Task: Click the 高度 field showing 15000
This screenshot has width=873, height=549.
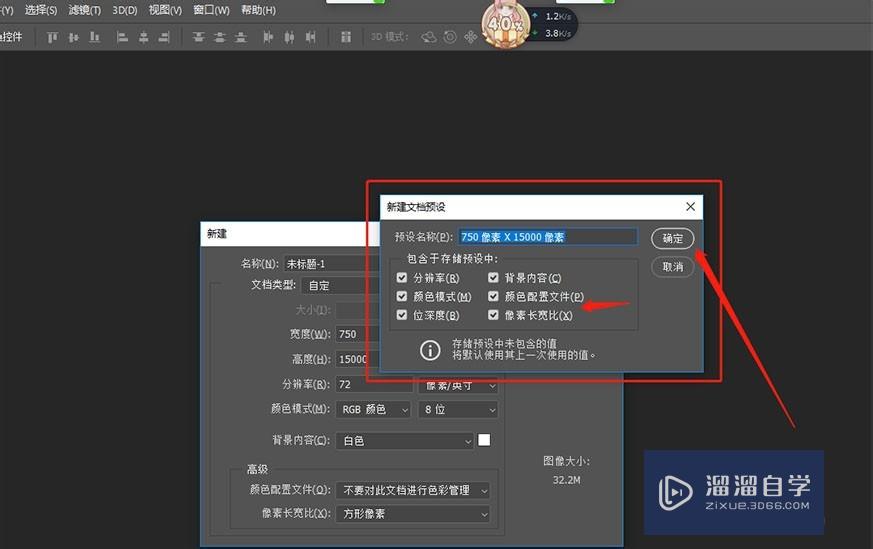Action: (357, 359)
